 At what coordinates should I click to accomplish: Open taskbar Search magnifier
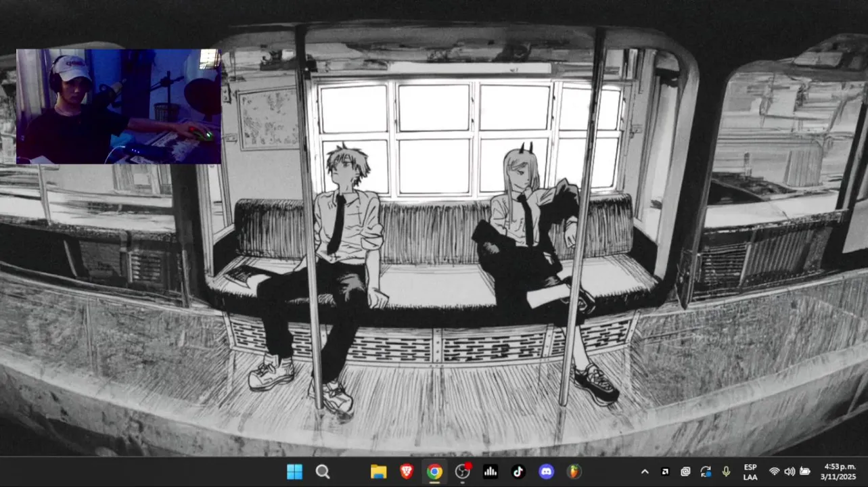coord(323,471)
